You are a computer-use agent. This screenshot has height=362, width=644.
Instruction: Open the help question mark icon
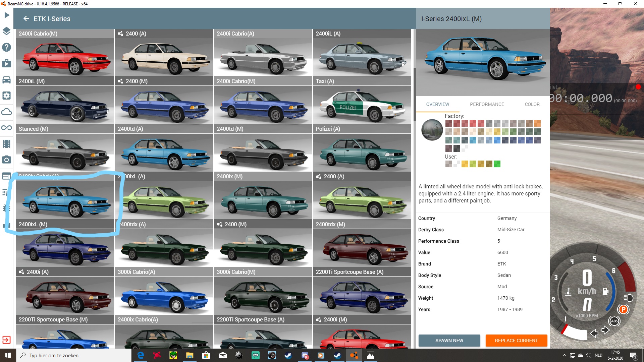coord(7,47)
